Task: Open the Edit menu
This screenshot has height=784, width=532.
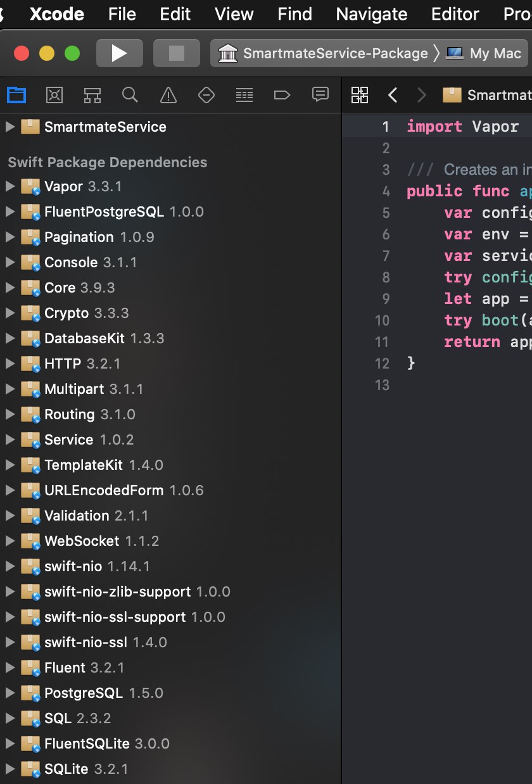Action: (x=175, y=14)
